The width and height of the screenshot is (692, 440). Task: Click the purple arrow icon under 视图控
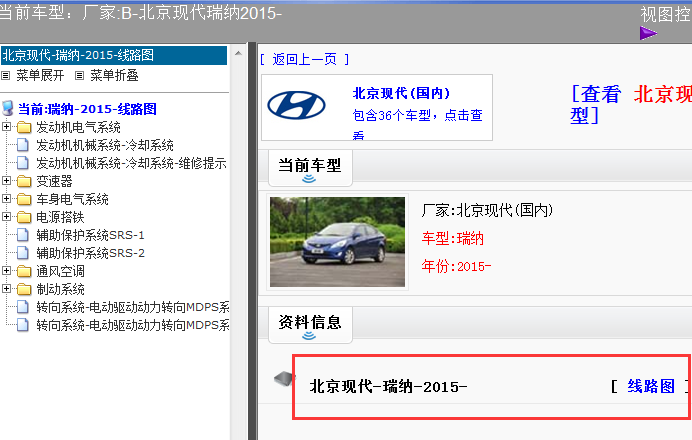[x=648, y=33]
